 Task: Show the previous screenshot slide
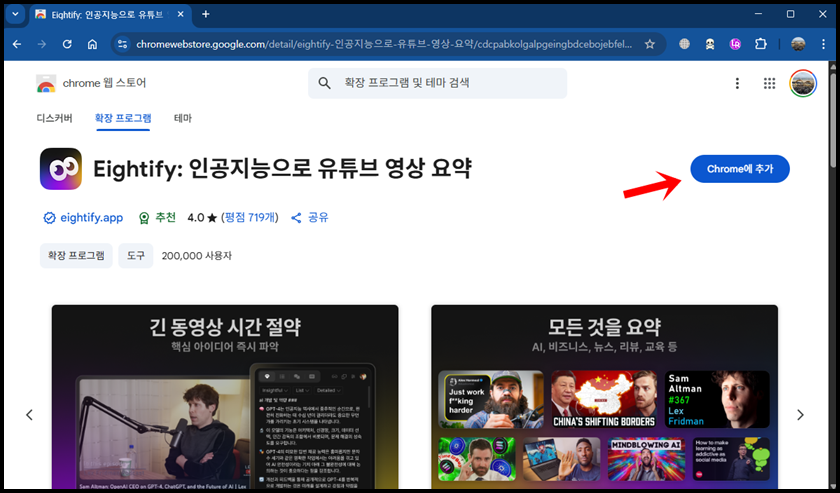tap(29, 415)
